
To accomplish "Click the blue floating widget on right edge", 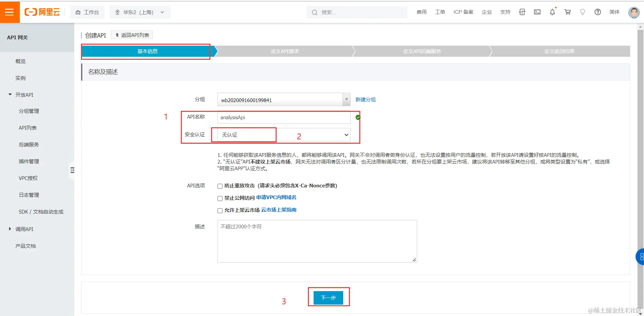I will (640, 257).
